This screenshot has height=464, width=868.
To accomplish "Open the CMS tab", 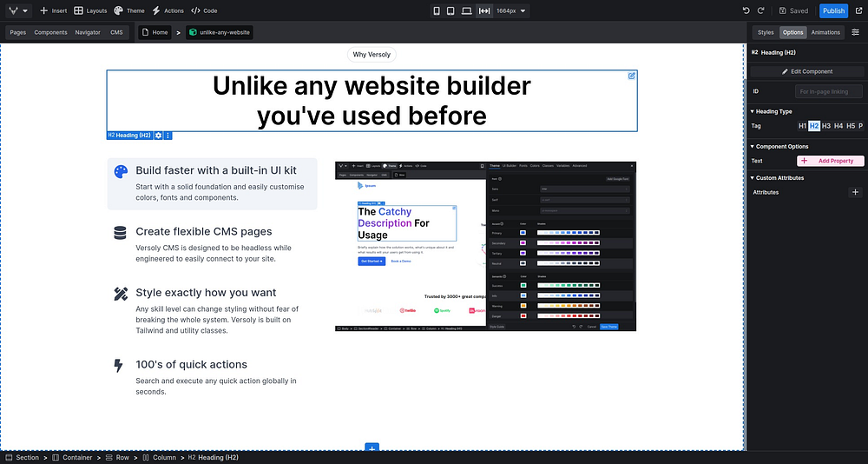I will [x=116, y=32].
